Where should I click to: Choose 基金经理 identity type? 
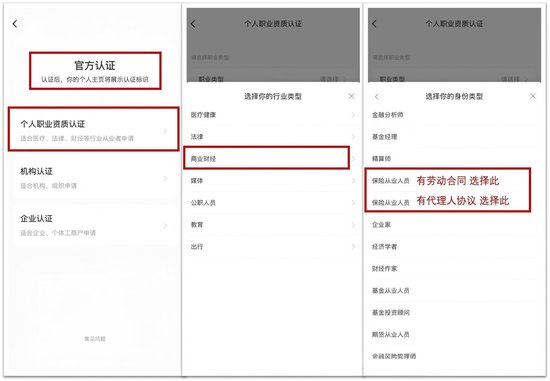click(x=454, y=136)
